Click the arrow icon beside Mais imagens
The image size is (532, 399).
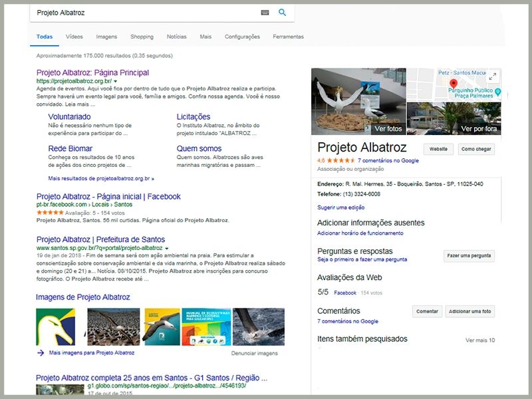coord(41,352)
